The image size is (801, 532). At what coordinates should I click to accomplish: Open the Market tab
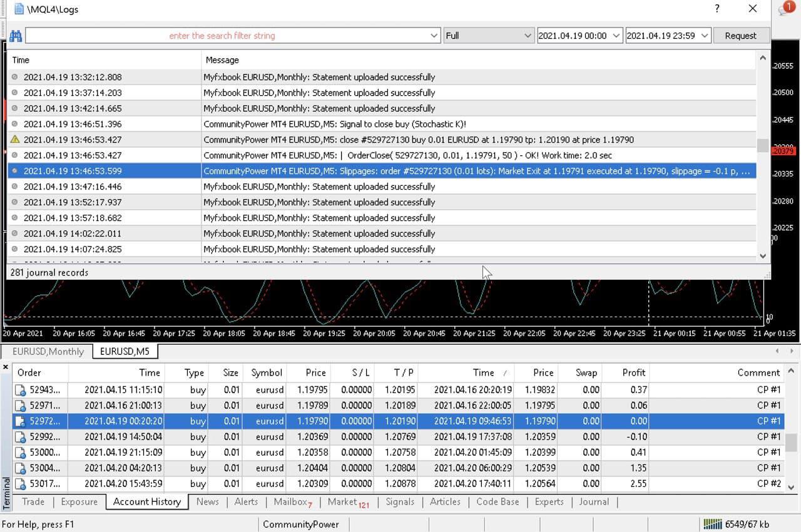(x=348, y=501)
